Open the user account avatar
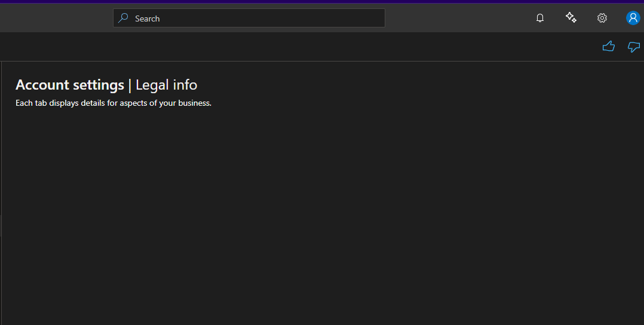Image resolution: width=644 pixels, height=325 pixels. click(x=633, y=18)
